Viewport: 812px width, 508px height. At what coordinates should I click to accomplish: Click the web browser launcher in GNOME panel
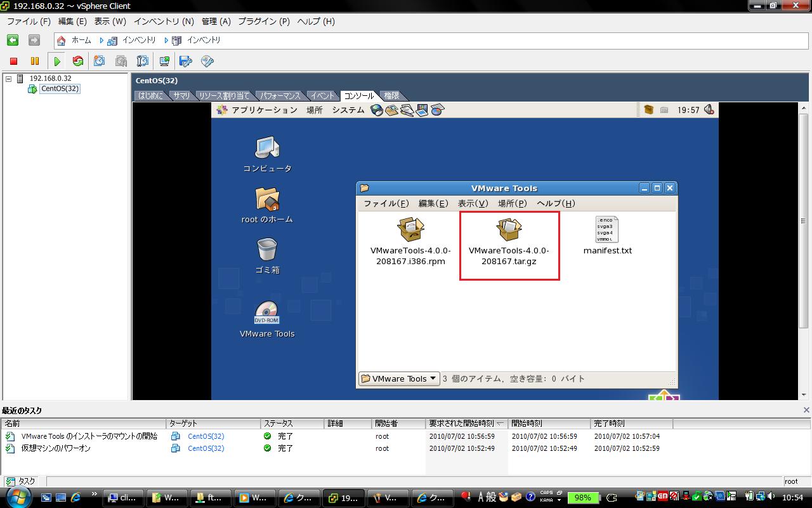(377, 110)
